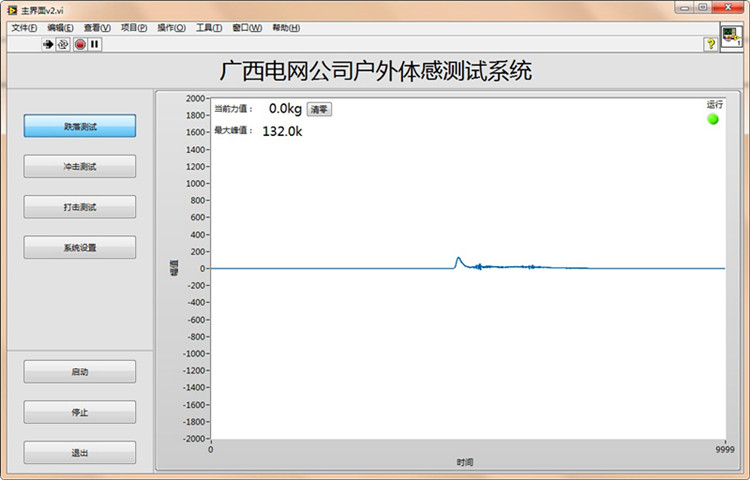Image resolution: width=750 pixels, height=480 pixels.
Task: Pause the VI with the pause icon
Action: (95, 44)
